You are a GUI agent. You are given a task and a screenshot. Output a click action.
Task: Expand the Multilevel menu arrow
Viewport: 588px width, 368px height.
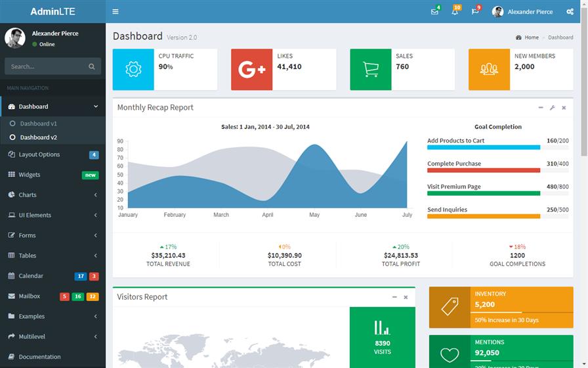tap(96, 336)
